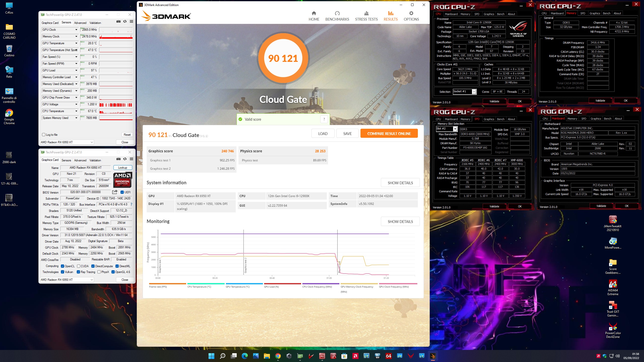The image size is (644, 362).
Task: Switch to Validation tab in GPU-Z Sensors window
Action: [x=95, y=23]
